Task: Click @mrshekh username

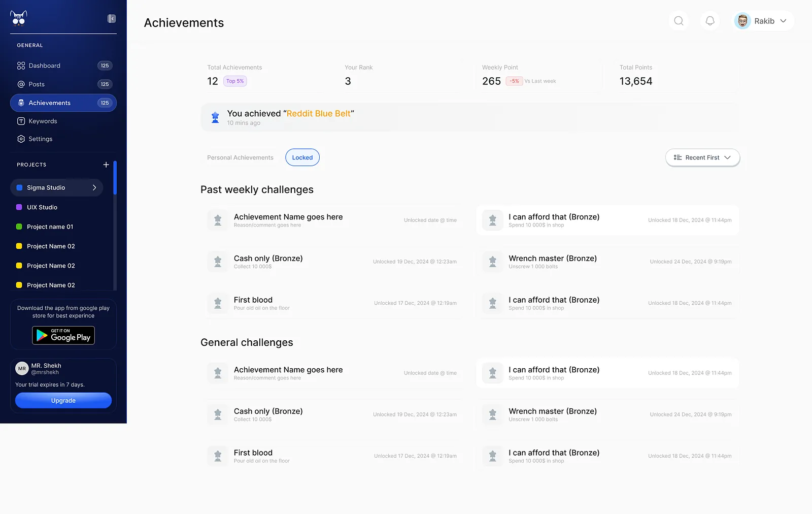Action: [x=45, y=372]
